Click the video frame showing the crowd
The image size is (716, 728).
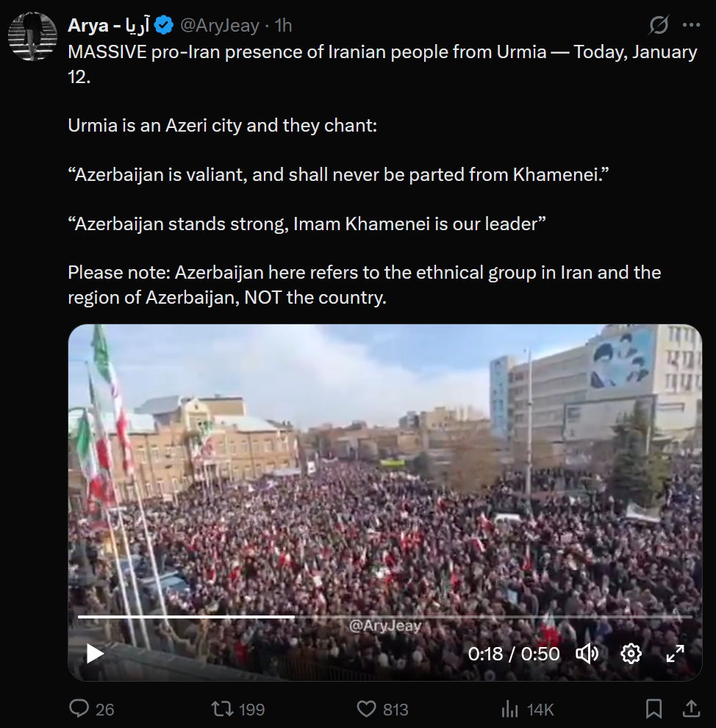tap(384, 502)
